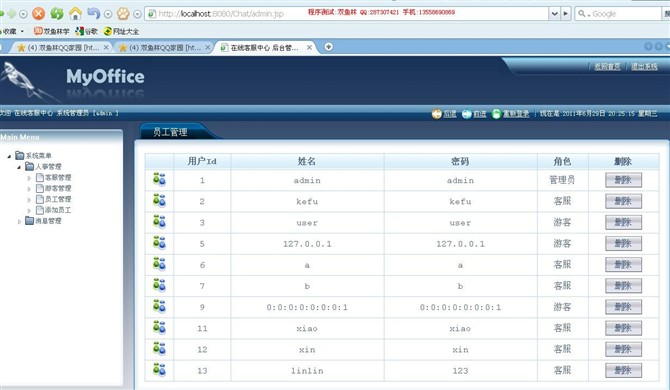Delete the 127.0.0.1 user row
The image size is (670, 390).
click(623, 243)
